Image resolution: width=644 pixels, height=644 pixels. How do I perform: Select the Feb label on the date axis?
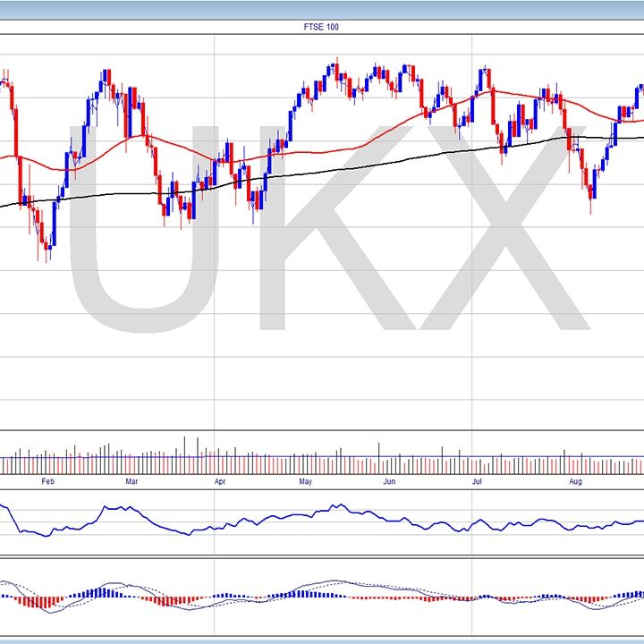(47, 482)
